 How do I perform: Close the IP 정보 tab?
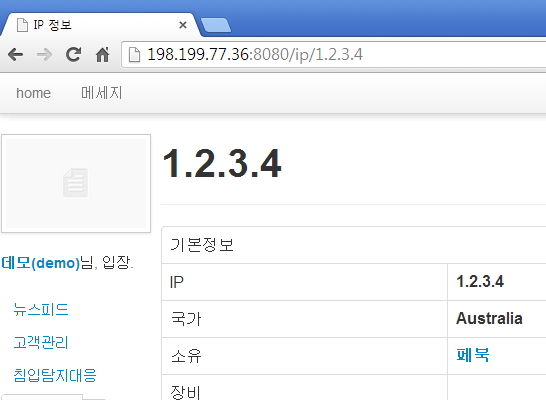point(183,25)
